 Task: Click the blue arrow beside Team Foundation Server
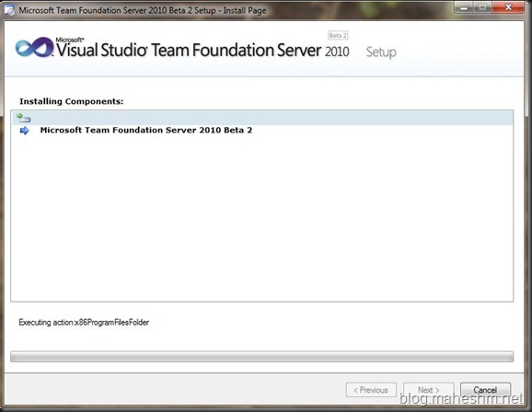(25, 131)
